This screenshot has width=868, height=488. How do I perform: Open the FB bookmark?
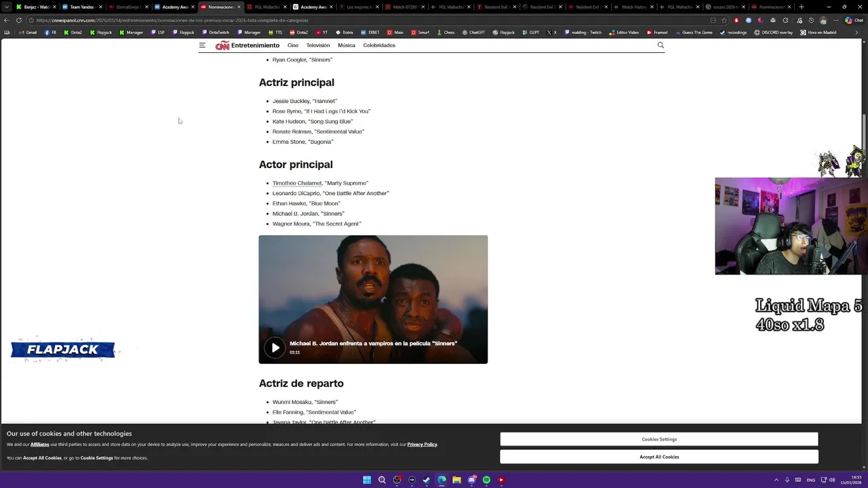(50, 33)
